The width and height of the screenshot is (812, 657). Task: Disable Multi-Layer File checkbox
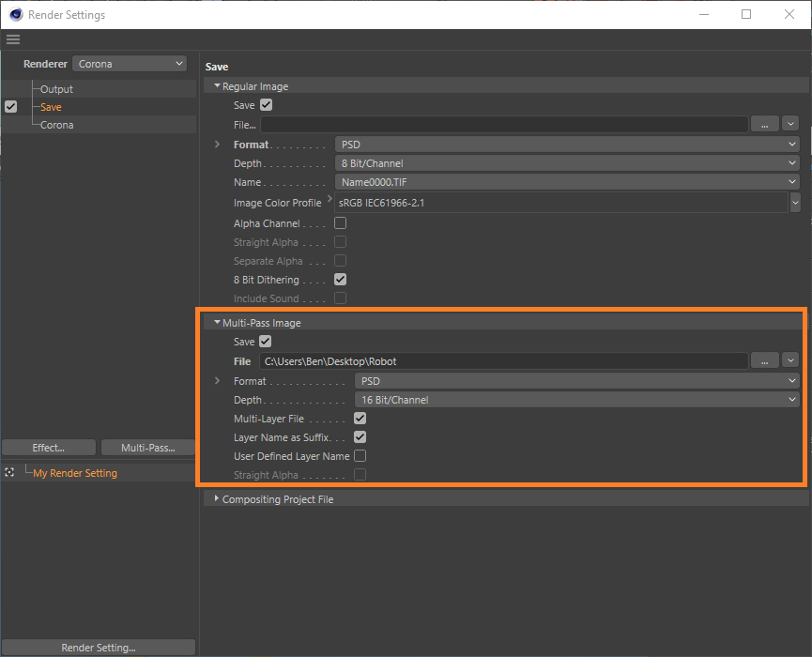(360, 419)
